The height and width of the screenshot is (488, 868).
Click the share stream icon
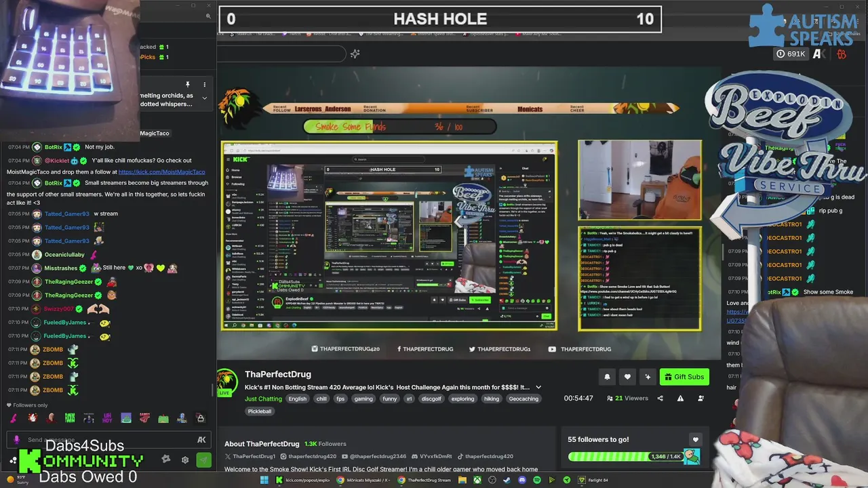660,399
